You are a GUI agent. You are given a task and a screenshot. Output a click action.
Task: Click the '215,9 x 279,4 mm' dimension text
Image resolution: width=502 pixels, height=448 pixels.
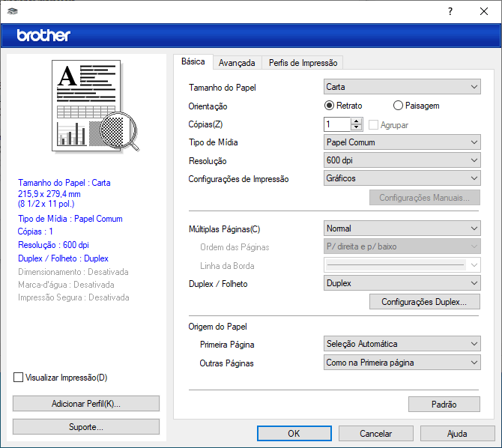[49, 194]
